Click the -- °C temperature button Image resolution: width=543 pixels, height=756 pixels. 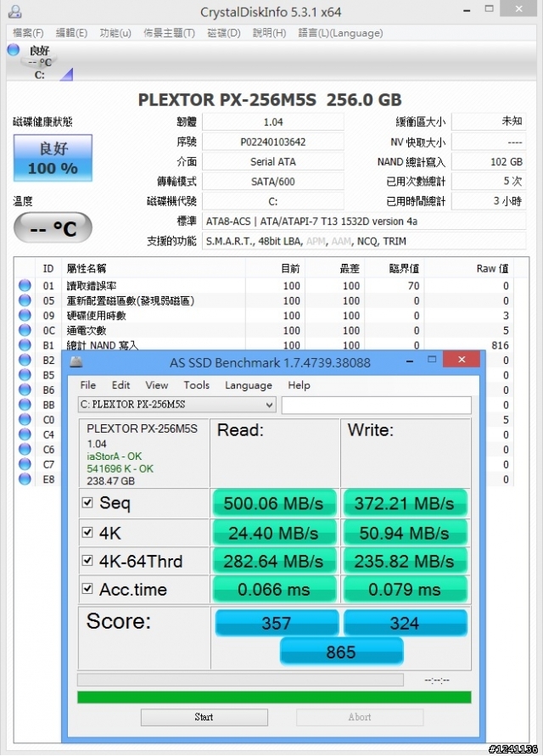pos(53,227)
